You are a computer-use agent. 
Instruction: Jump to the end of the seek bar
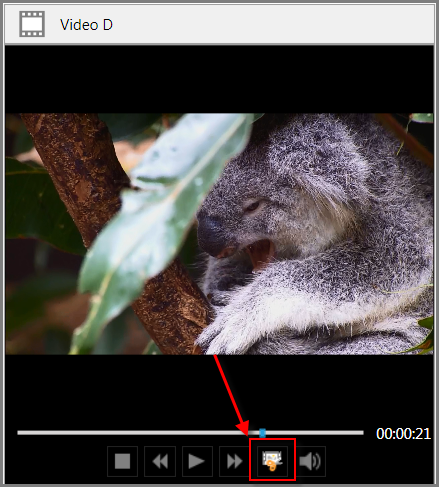pos(362,433)
